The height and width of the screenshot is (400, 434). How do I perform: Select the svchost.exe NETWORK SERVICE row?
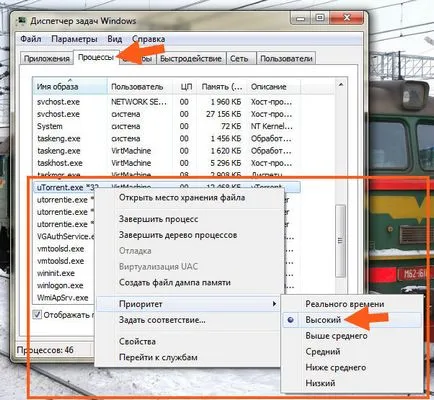pos(167,102)
